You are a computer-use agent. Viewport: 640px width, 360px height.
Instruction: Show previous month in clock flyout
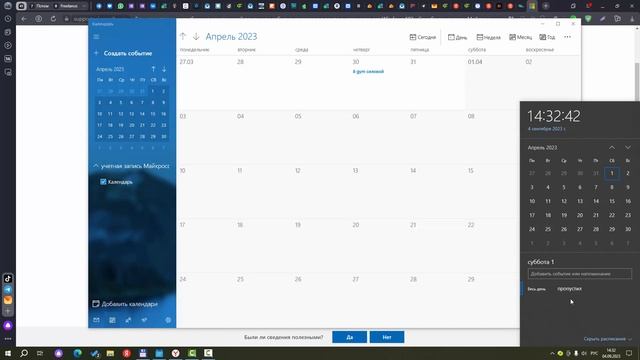click(612, 147)
